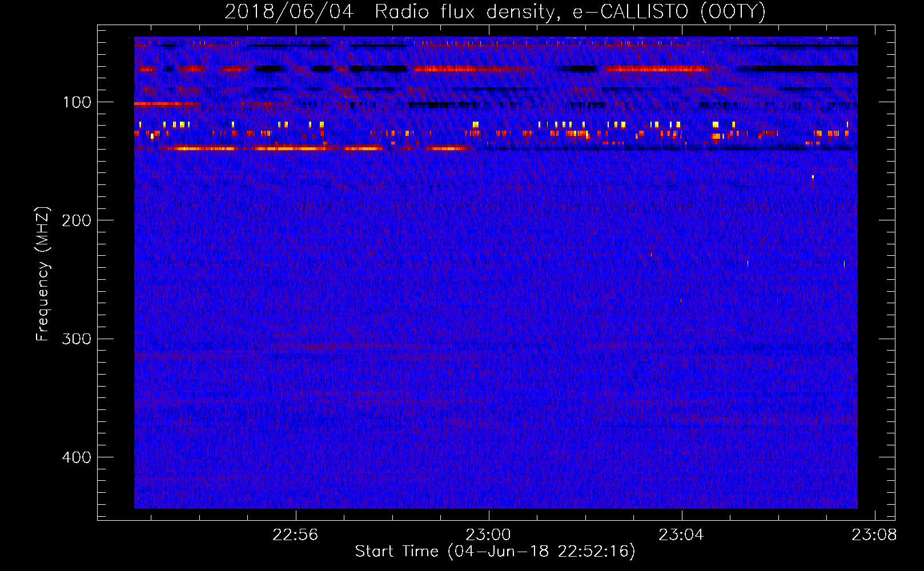
Task: Click the 23:08 time tick label
Action: 874,535
